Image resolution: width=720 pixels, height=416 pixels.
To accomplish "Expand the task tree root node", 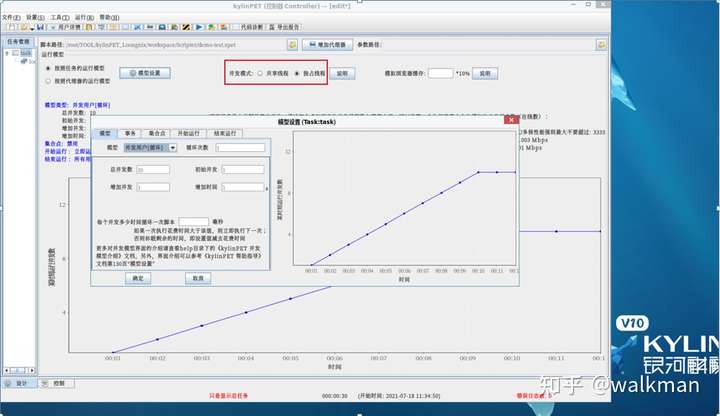I will tap(7, 53).
